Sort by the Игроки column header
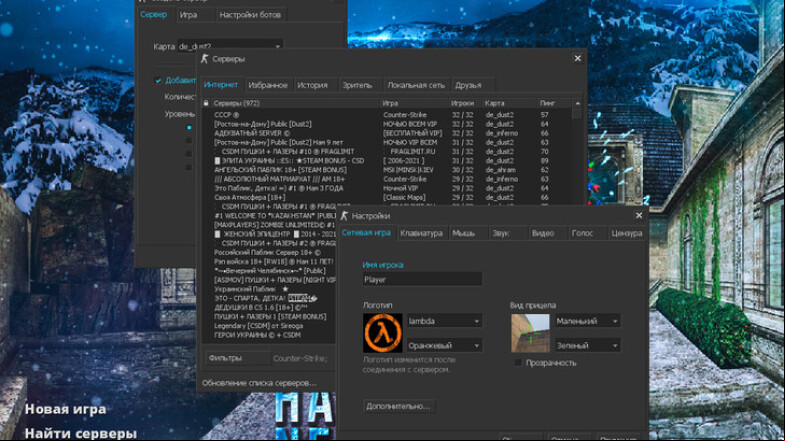The image size is (785, 441). coord(465,103)
